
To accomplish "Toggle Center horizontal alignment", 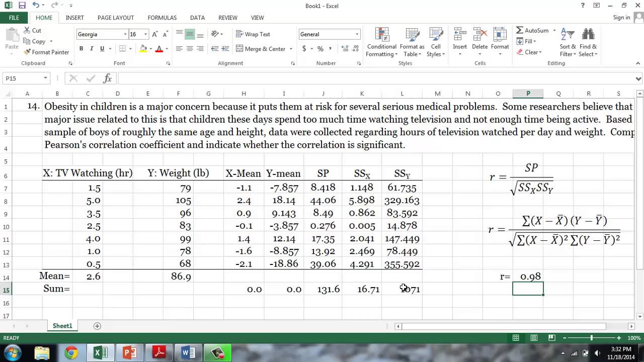I will (x=190, y=49).
